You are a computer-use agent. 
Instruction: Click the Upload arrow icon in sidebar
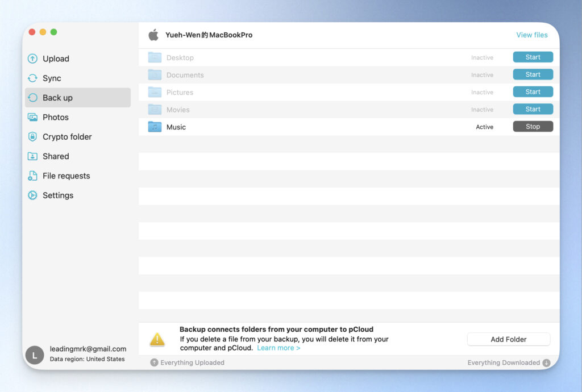click(32, 59)
